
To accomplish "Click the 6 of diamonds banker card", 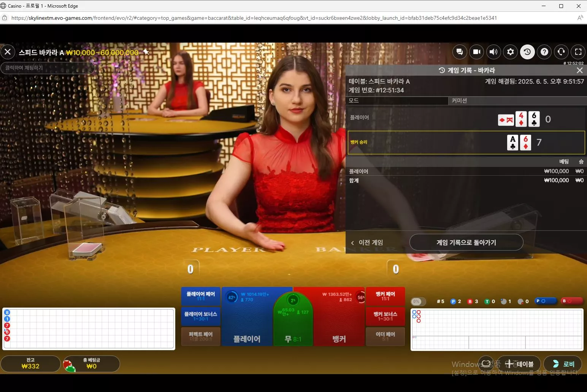I will [x=525, y=143].
